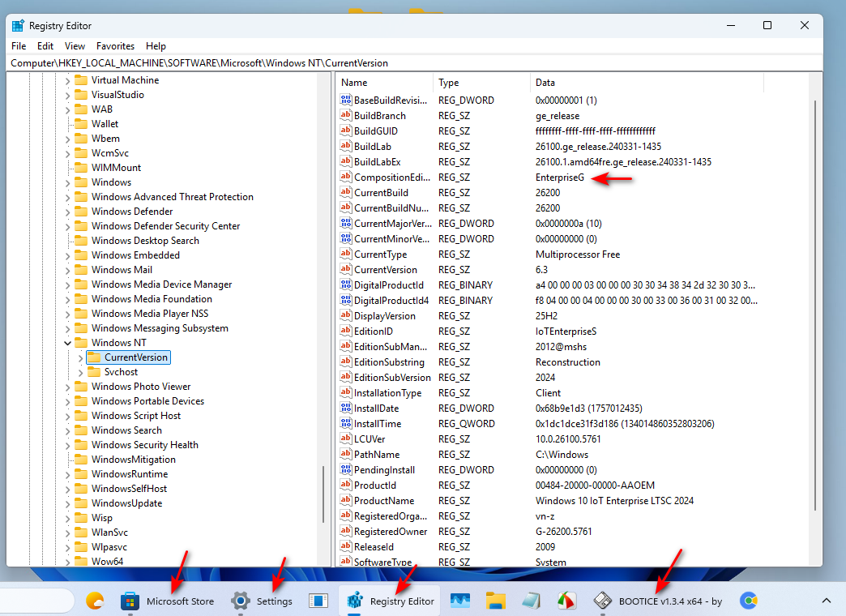Click the Registry Editor title bar icon
Screen dimensions: 846x616
tap(19, 25)
